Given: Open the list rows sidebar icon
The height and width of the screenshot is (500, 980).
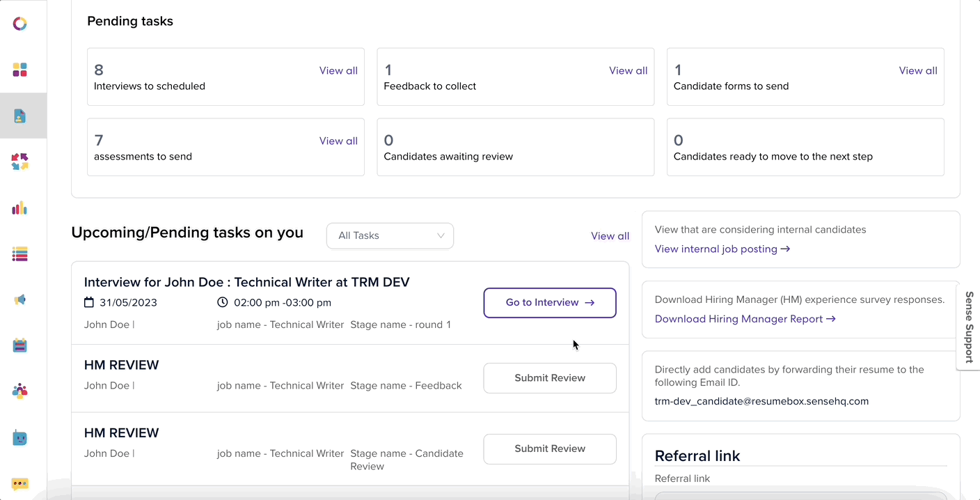Looking at the screenshot, I should 20,253.
